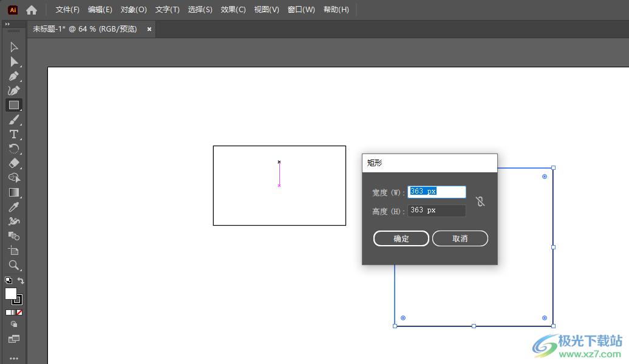Select the Eraser tool
The width and height of the screenshot is (629, 364).
tap(13, 163)
